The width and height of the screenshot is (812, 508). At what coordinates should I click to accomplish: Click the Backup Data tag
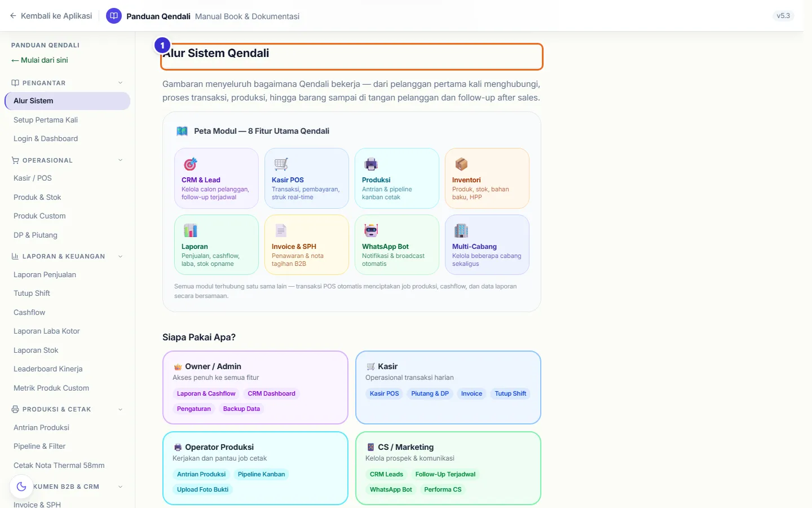pos(241,409)
